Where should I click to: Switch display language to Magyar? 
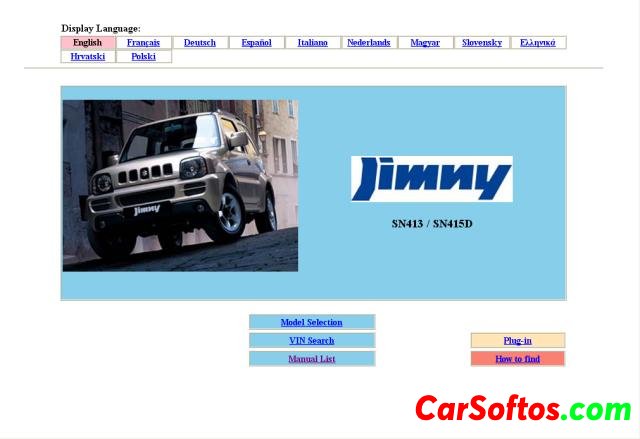pyautogui.click(x=425, y=43)
